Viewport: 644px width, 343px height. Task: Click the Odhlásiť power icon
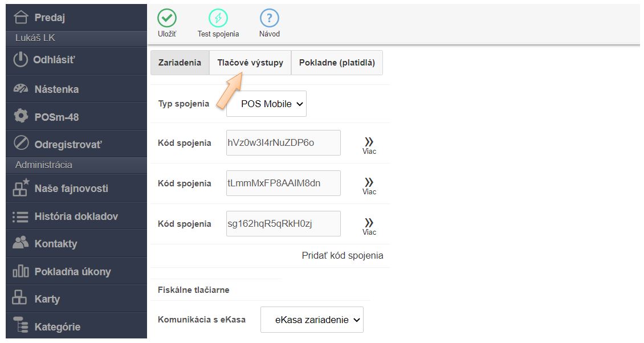pos(21,60)
